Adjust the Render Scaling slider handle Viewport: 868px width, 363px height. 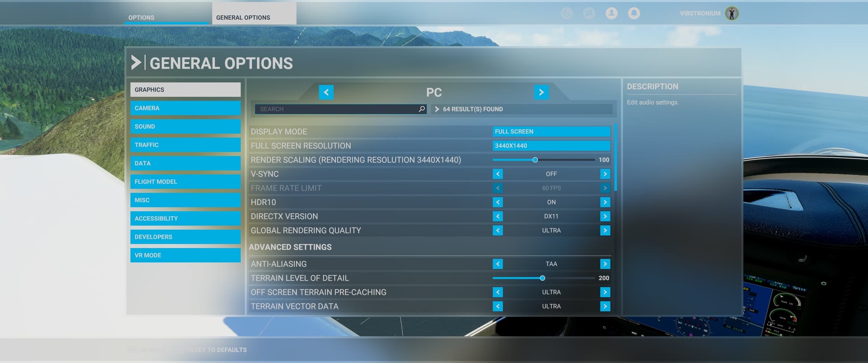click(x=535, y=160)
